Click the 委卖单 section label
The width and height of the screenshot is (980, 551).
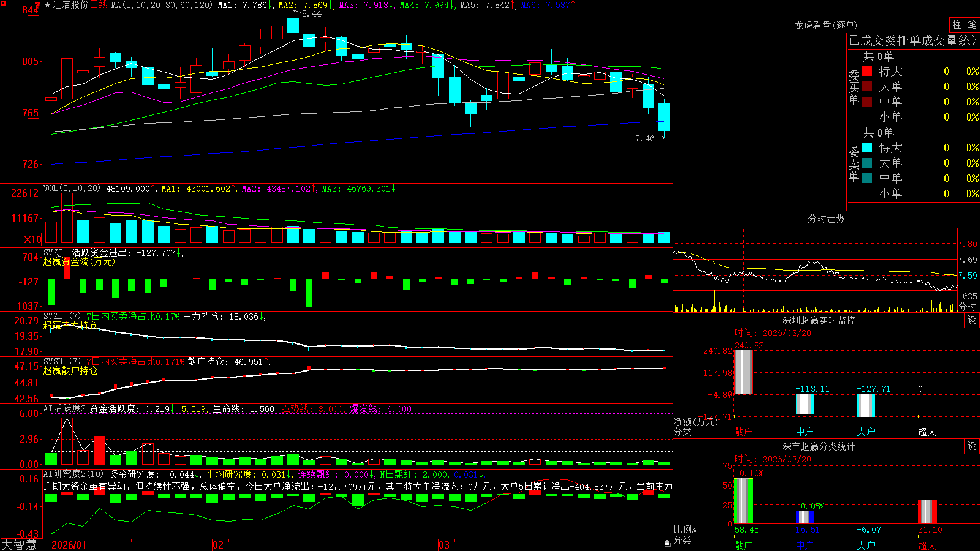[854, 163]
